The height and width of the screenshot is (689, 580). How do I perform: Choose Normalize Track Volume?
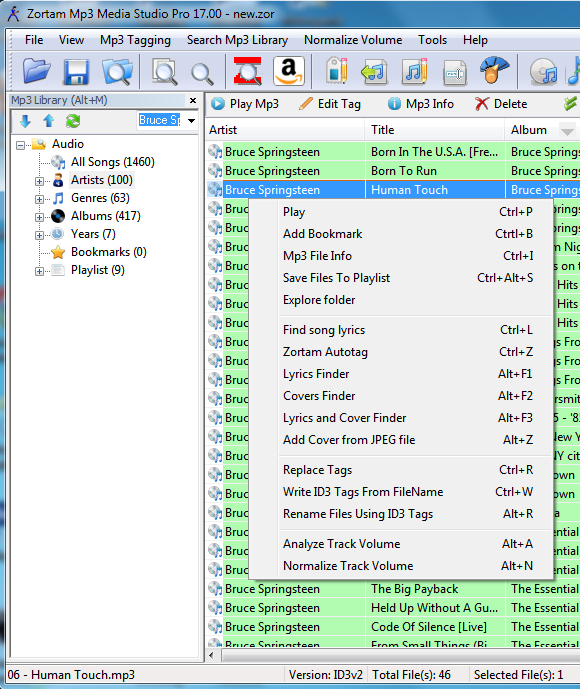(401, 566)
